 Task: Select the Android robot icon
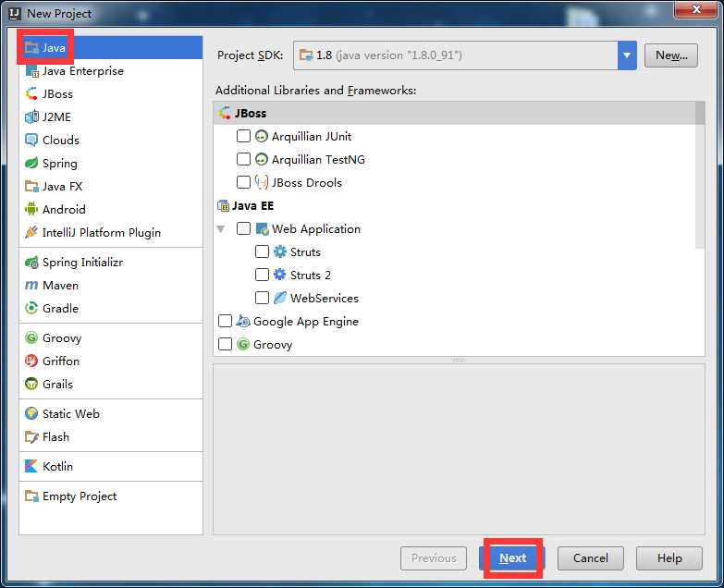tap(31, 210)
